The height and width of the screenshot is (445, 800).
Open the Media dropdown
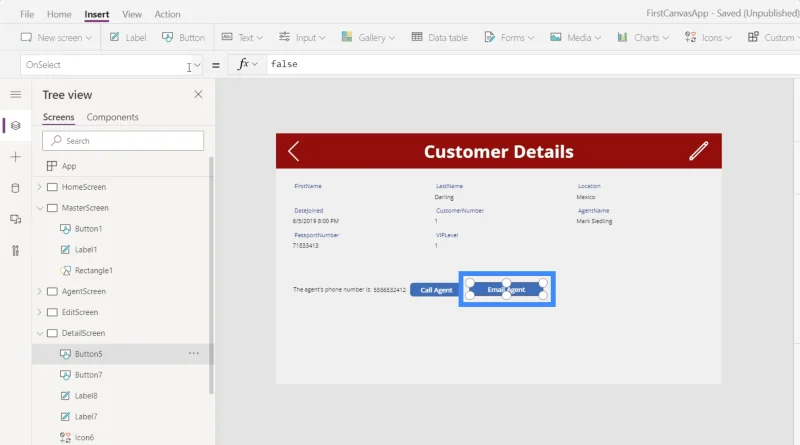(576, 37)
